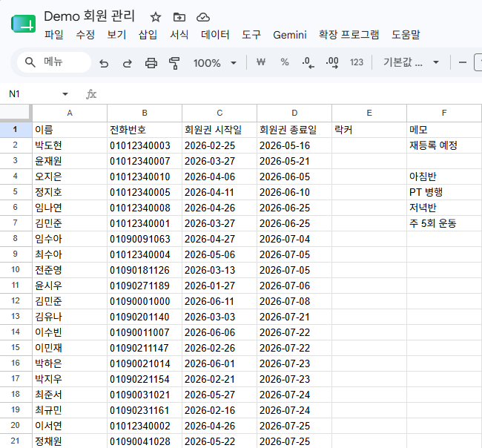This screenshot has height=448, width=482.
Task: Click the move to folder icon
Action: 179,17
